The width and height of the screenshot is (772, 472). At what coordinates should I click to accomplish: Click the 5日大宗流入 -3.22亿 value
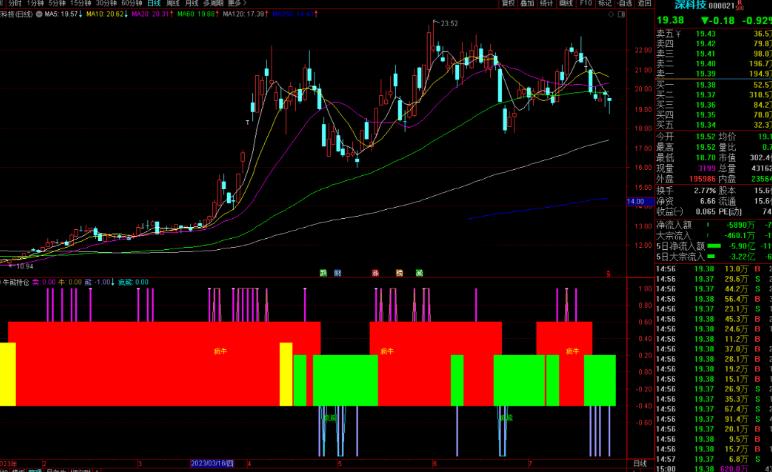point(742,257)
